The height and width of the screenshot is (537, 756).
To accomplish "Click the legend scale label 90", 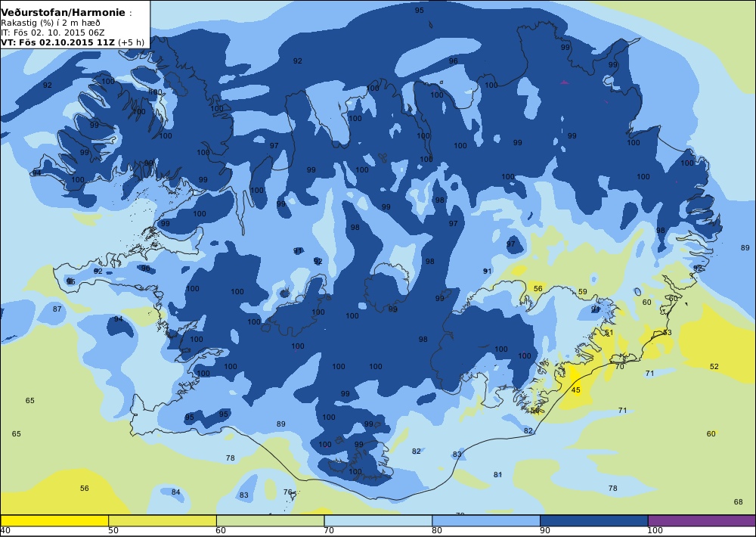I will 545,531.
